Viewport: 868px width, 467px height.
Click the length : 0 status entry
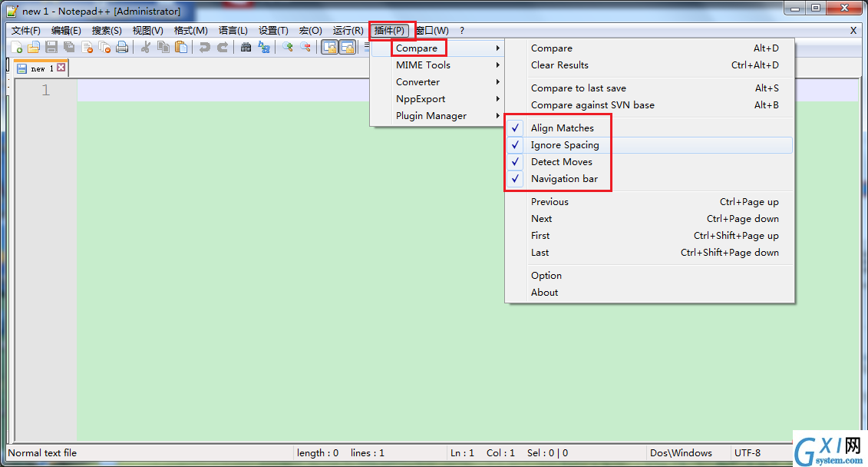click(x=317, y=453)
